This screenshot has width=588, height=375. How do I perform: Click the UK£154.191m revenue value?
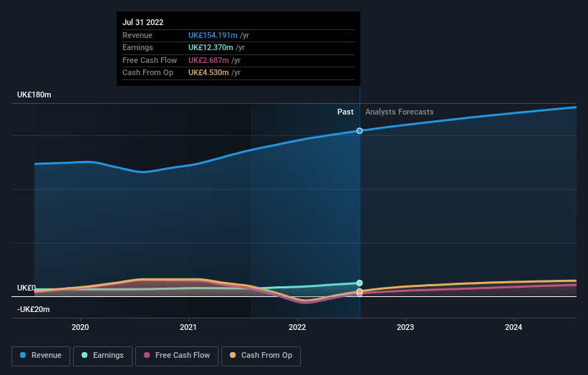213,35
